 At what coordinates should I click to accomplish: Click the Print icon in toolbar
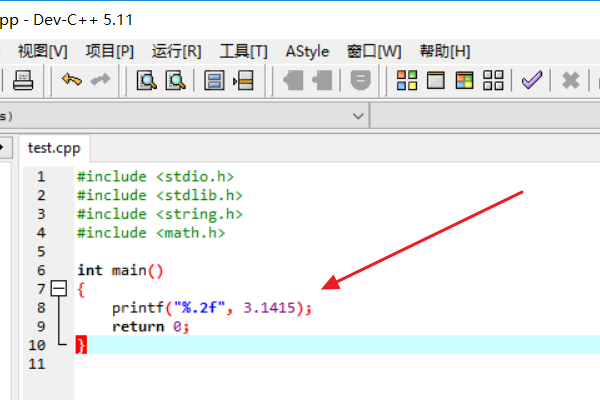click(23, 81)
